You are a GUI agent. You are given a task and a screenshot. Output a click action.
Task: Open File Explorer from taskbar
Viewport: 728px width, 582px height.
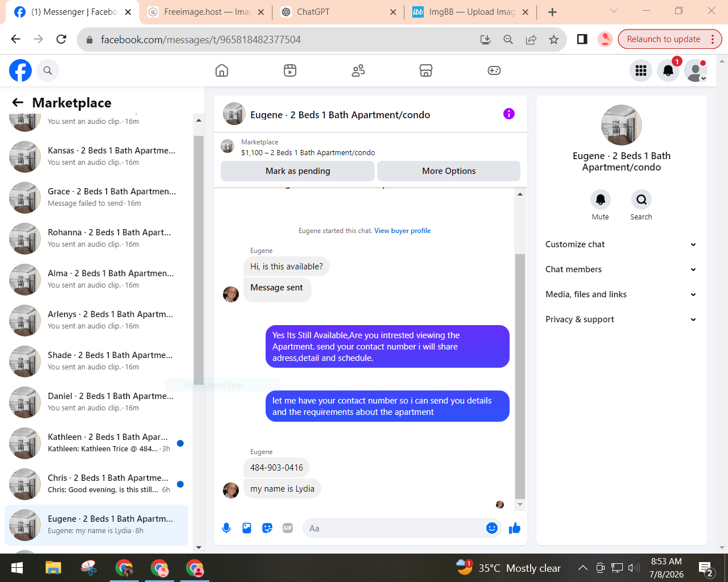click(x=53, y=568)
